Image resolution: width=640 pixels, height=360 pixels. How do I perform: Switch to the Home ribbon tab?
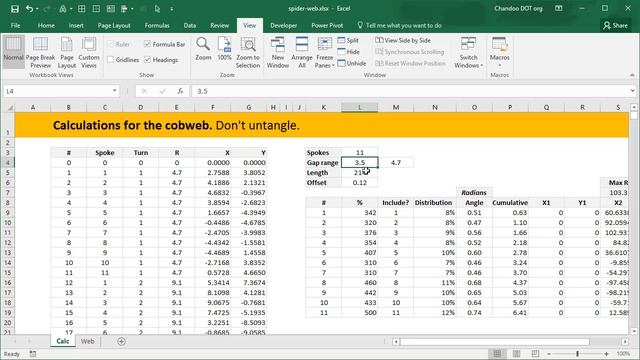[46, 25]
